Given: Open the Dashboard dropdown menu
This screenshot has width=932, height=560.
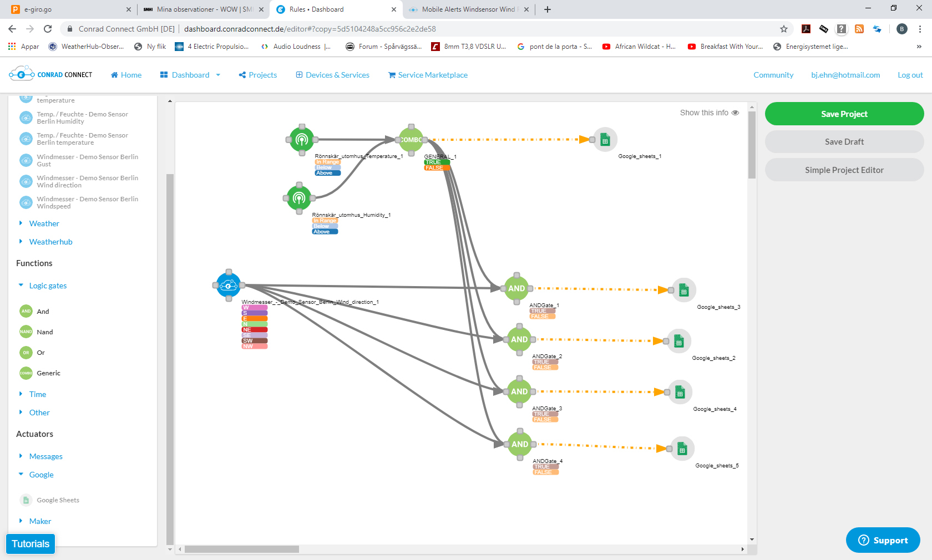Looking at the screenshot, I should tap(190, 75).
